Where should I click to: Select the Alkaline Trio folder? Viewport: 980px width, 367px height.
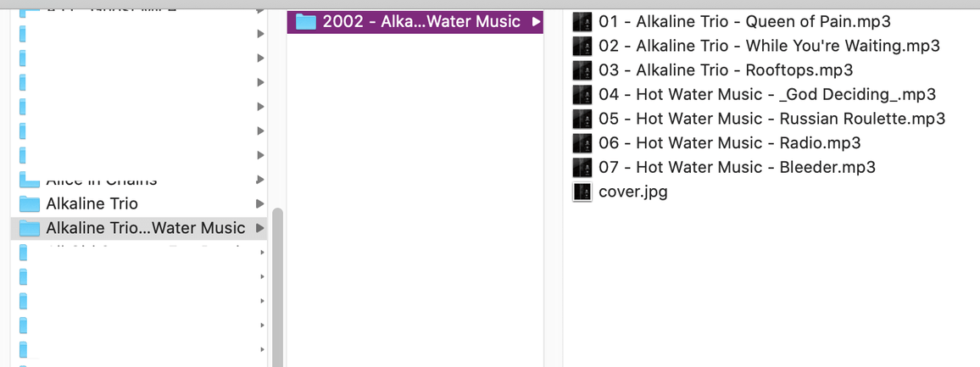tap(92, 204)
